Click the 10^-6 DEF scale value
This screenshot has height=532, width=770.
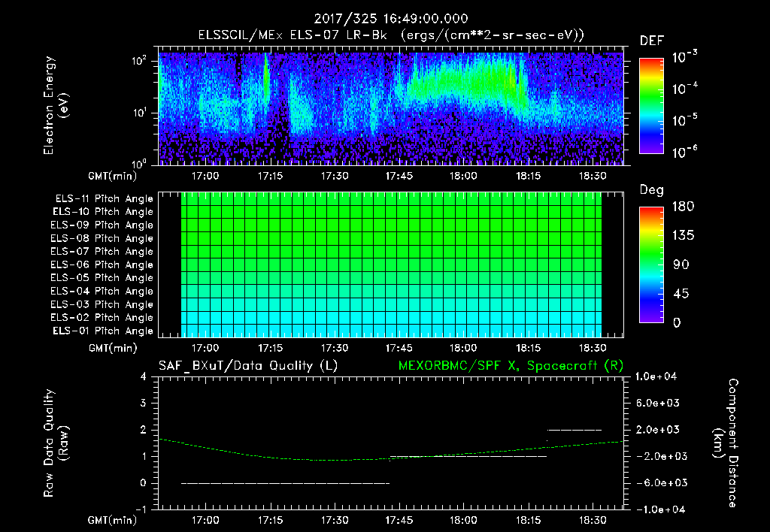point(684,152)
